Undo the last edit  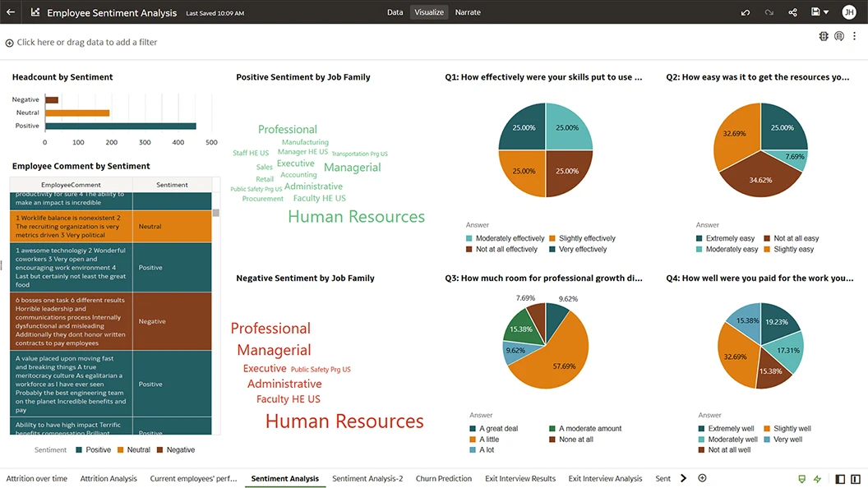746,12
